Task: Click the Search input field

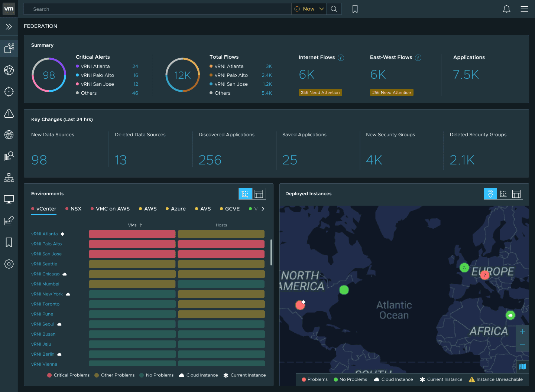Action: pyautogui.click(x=158, y=9)
